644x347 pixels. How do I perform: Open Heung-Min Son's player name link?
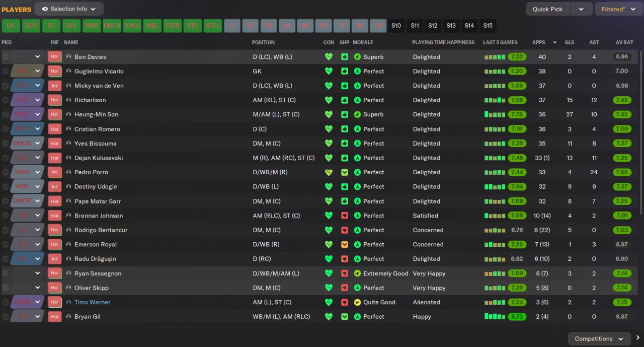(96, 114)
